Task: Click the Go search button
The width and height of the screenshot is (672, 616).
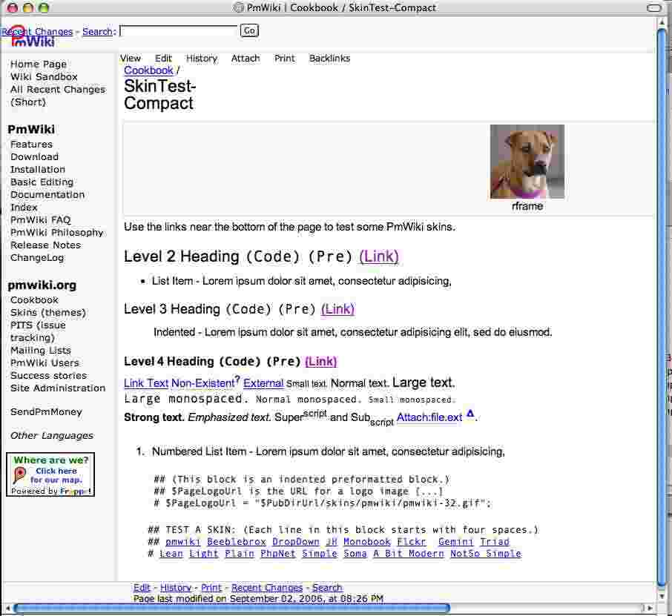Action: tap(249, 31)
